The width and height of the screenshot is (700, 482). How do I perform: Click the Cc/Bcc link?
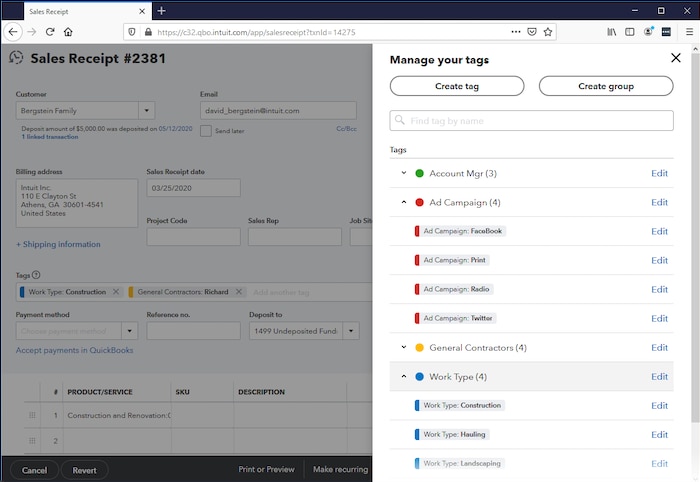tap(346, 129)
